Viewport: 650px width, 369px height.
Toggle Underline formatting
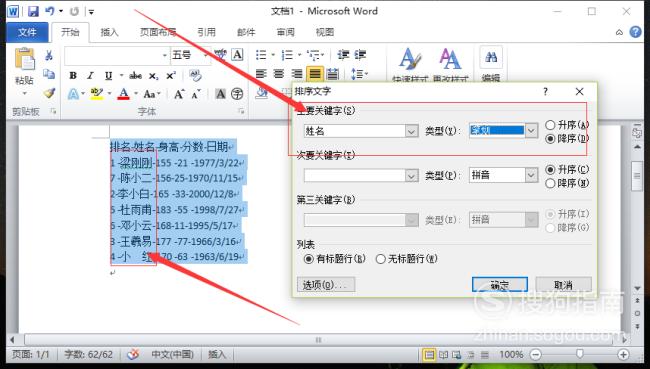pyautogui.click(x=109, y=75)
